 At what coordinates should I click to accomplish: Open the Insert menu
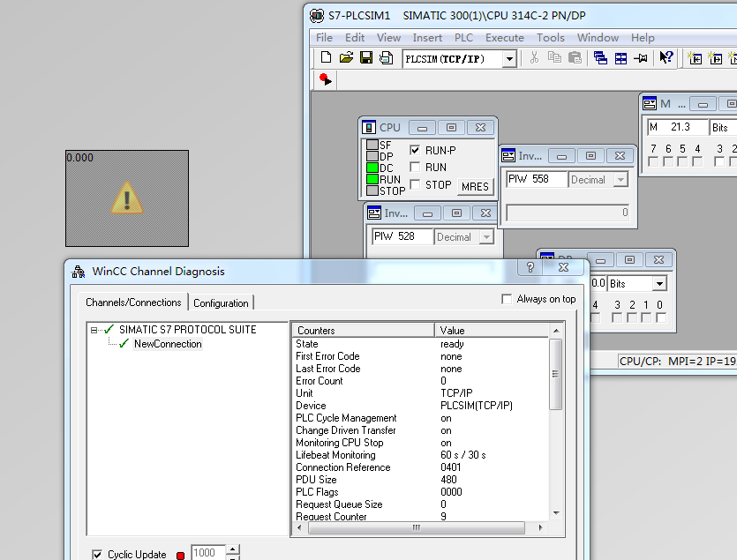pos(427,38)
